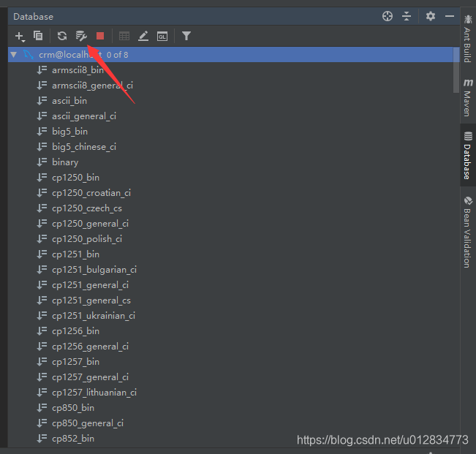Open the panel settings gear
476x454 pixels.
431,16
